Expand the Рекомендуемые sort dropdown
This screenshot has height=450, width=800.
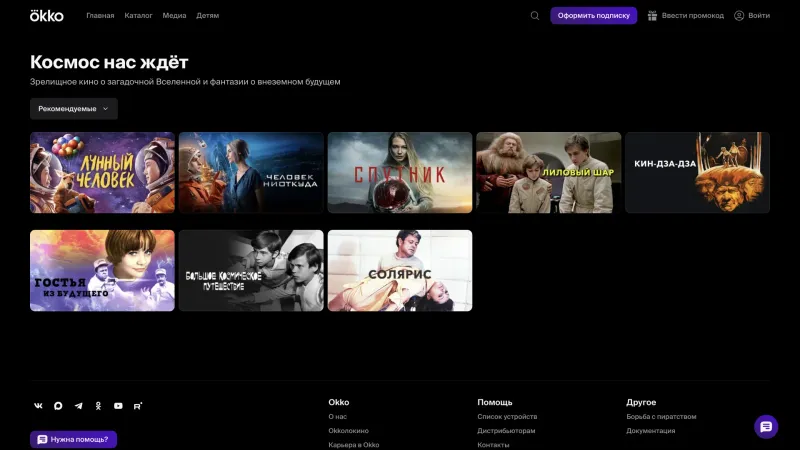(x=73, y=109)
